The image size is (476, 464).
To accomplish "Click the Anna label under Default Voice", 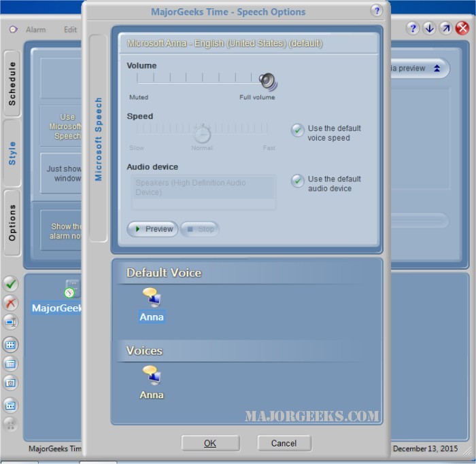I will tap(152, 317).
